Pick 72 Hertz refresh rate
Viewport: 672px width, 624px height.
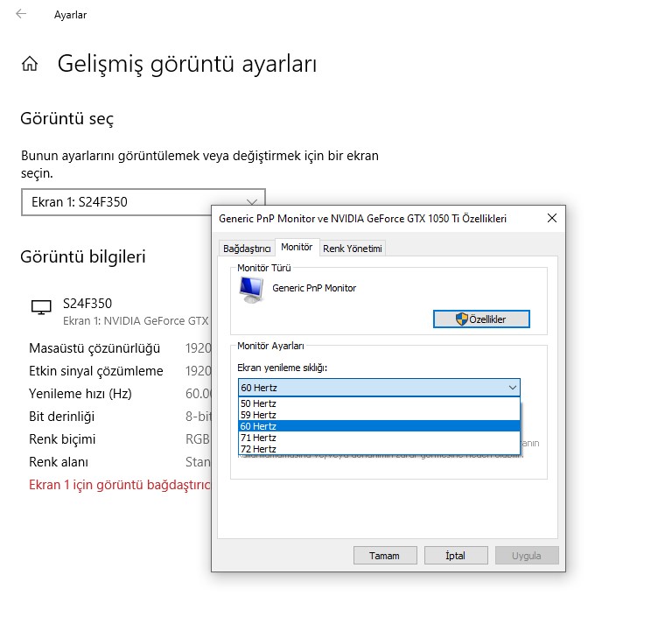[x=379, y=449]
